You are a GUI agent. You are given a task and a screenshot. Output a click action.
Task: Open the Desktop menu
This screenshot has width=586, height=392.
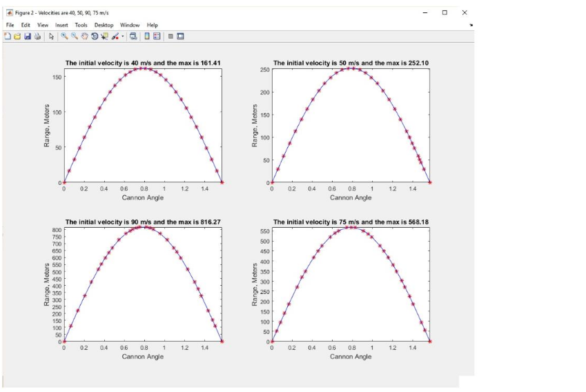pos(104,25)
